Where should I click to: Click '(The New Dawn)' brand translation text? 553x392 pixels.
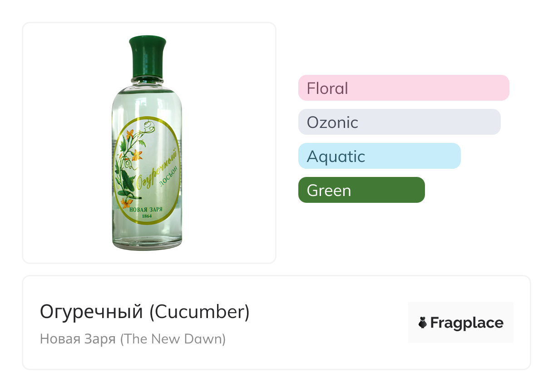[x=173, y=339]
